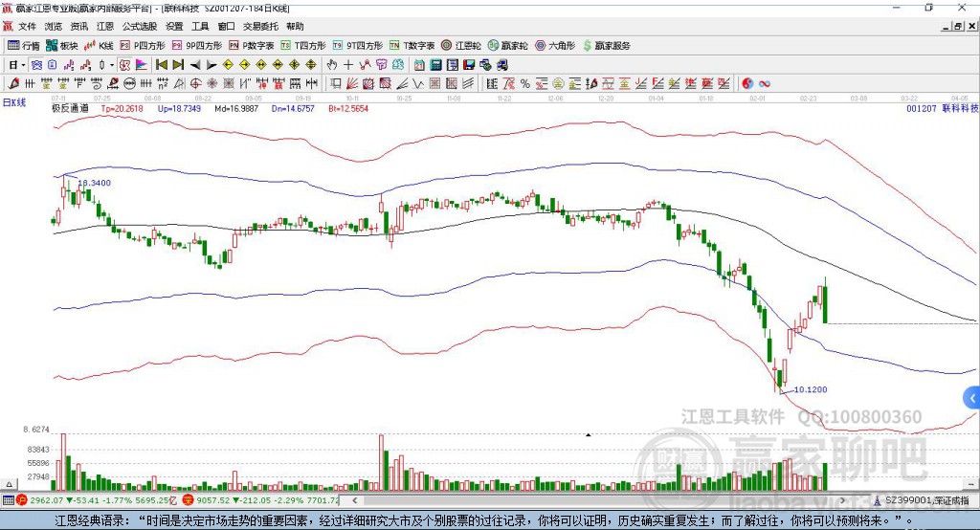Select the red pencil drawing tool
The width and height of the screenshot is (980, 530).
click(x=13, y=83)
